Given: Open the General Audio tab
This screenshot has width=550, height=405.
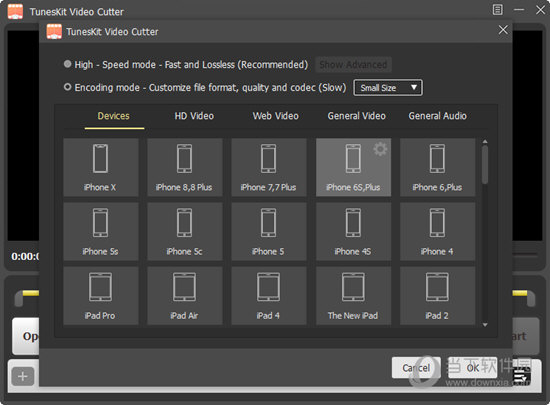Looking at the screenshot, I should (x=437, y=116).
